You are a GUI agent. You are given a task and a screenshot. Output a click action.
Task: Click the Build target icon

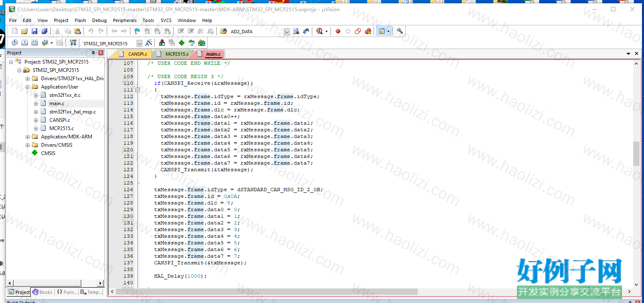pyautogui.click(x=24, y=43)
